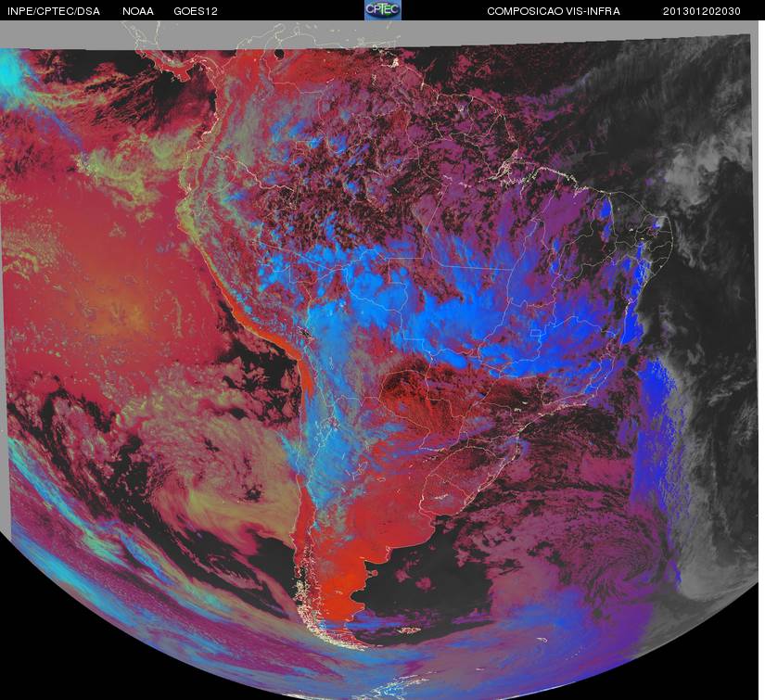Click the INPE/CPTEC/DSA header text
Screen dimensions: 765x700
pyautogui.click(x=54, y=11)
